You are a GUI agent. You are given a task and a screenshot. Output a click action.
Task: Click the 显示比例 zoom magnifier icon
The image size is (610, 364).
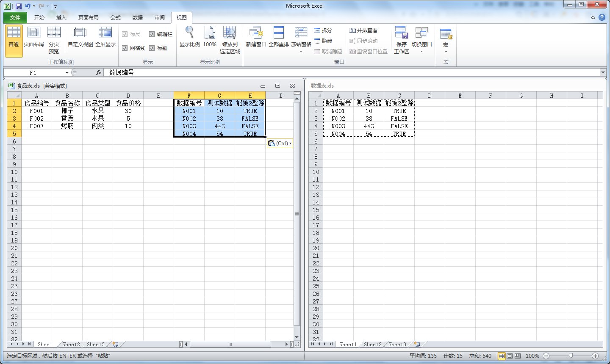coord(189,33)
